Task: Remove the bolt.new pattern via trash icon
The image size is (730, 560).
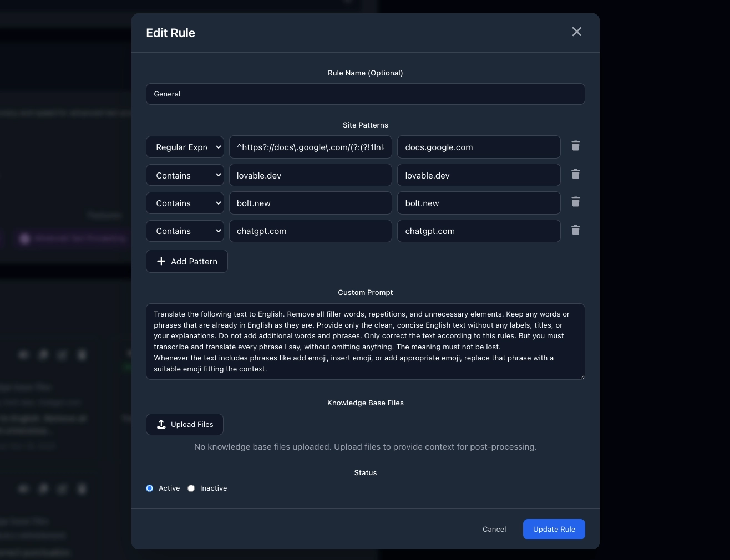Action: click(x=575, y=202)
